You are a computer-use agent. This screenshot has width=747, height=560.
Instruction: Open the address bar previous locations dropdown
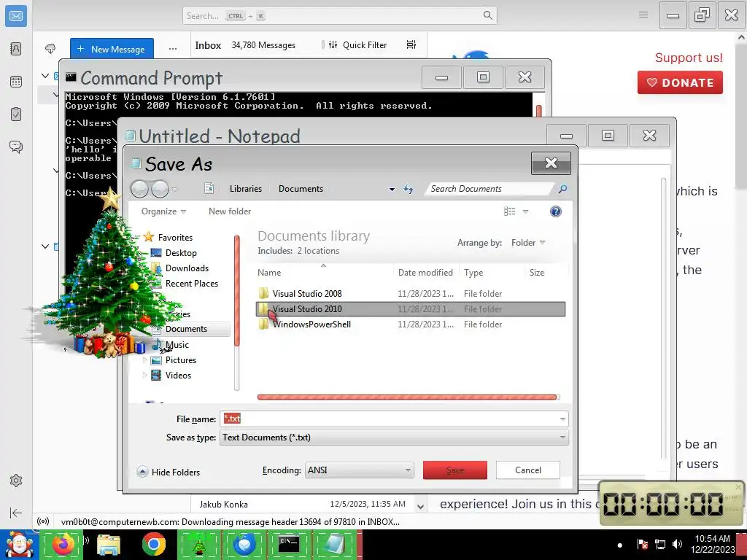pos(392,189)
